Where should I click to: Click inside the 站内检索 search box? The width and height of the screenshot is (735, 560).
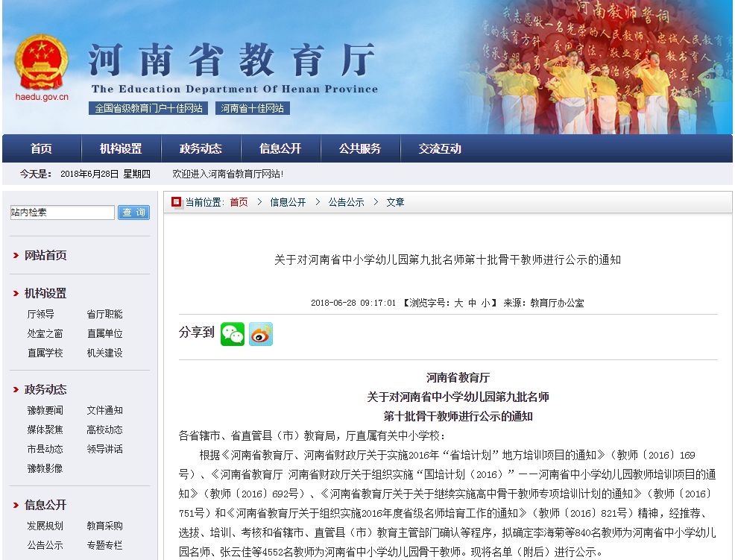click(x=63, y=212)
